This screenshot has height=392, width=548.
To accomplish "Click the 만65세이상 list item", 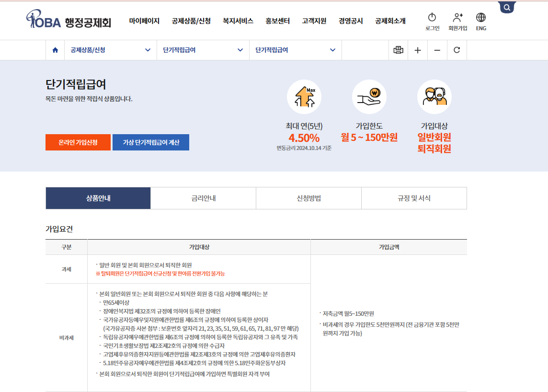I will [116, 302].
